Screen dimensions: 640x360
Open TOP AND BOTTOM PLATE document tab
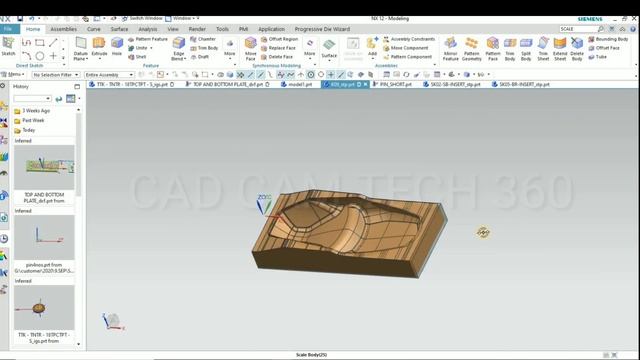click(227, 84)
